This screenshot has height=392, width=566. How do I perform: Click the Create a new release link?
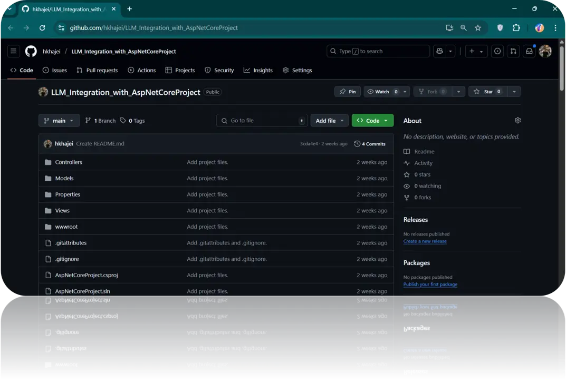pos(425,241)
